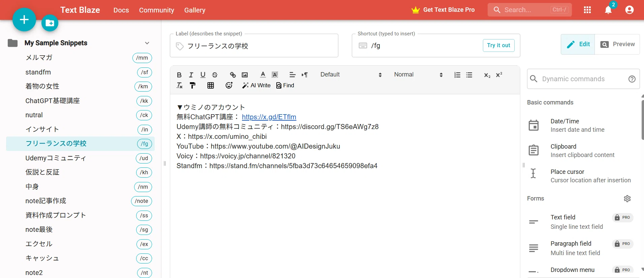
Task: Click the Text Blaze logo
Action: [80, 10]
